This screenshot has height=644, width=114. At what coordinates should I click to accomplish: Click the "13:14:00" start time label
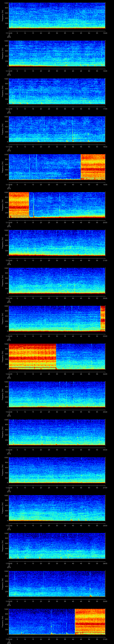tap(9, 33)
